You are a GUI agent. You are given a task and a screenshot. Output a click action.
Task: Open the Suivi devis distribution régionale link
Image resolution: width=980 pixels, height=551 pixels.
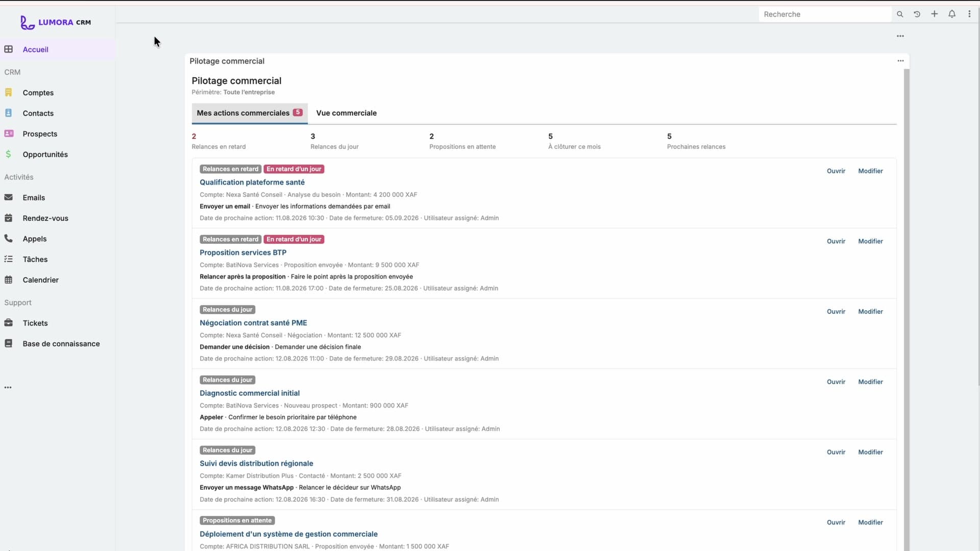256,464
